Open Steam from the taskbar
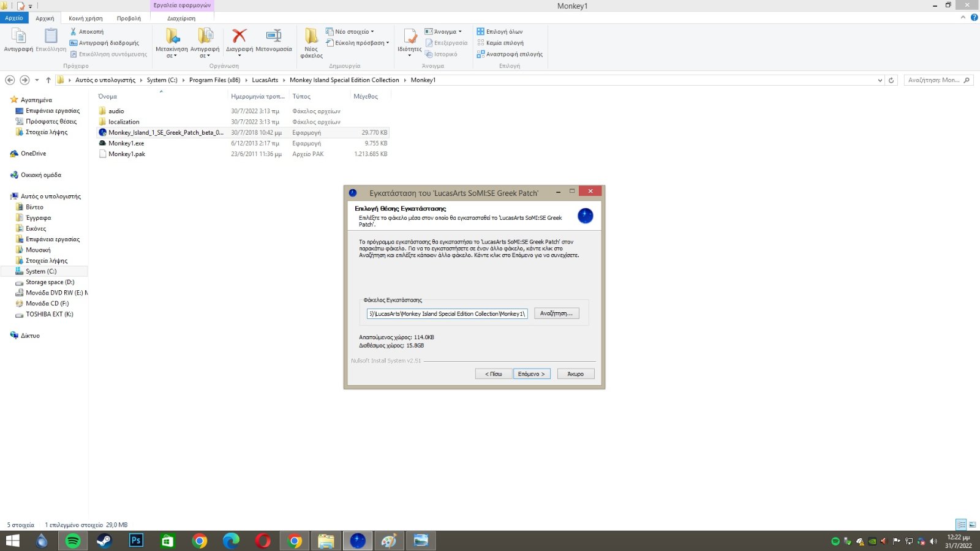Image resolution: width=980 pixels, height=551 pixels. 104,541
